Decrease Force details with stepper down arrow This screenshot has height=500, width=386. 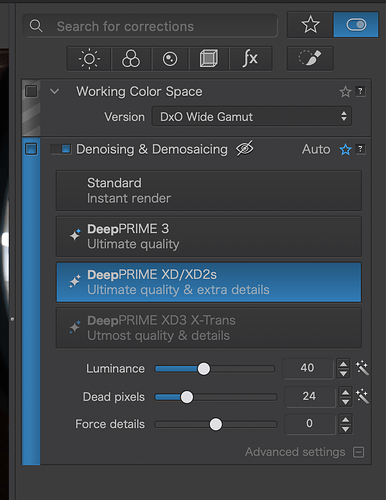[346, 429]
